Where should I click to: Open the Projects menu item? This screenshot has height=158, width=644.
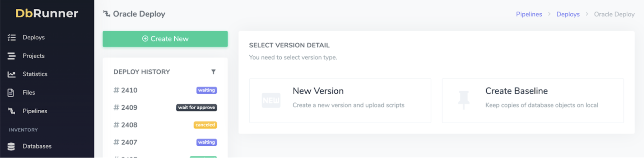pos(34,56)
